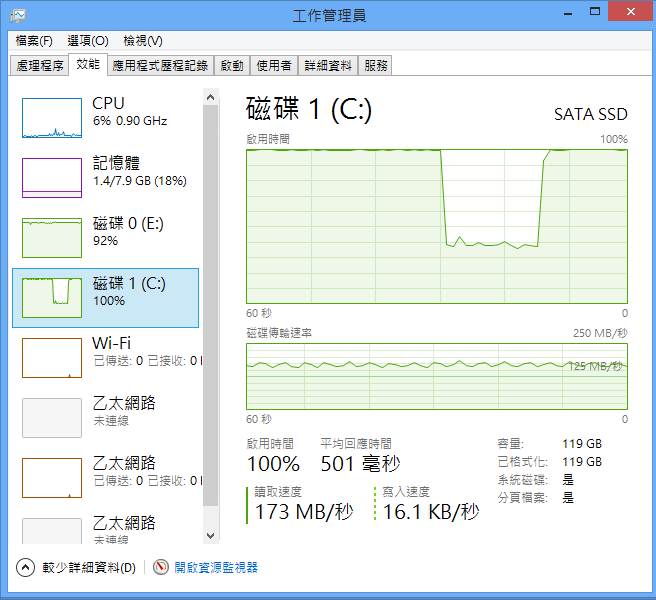
Task: Click the 分頁檔案 label
Action: [523, 497]
